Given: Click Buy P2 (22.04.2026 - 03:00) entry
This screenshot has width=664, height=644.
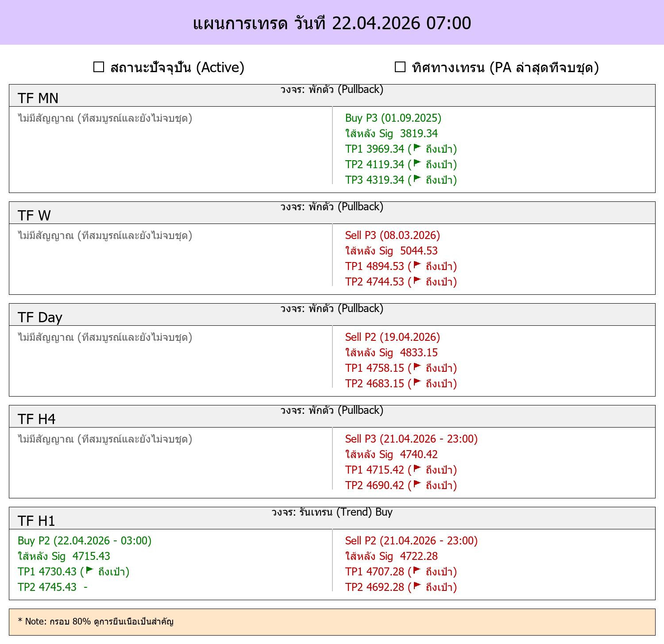Looking at the screenshot, I should (x=85, y=541).
